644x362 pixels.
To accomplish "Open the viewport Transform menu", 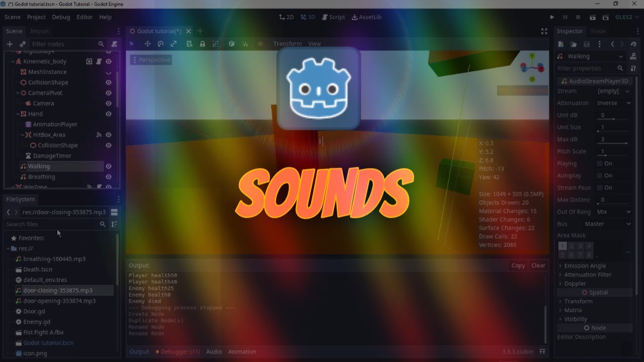I will coord(287,44).
